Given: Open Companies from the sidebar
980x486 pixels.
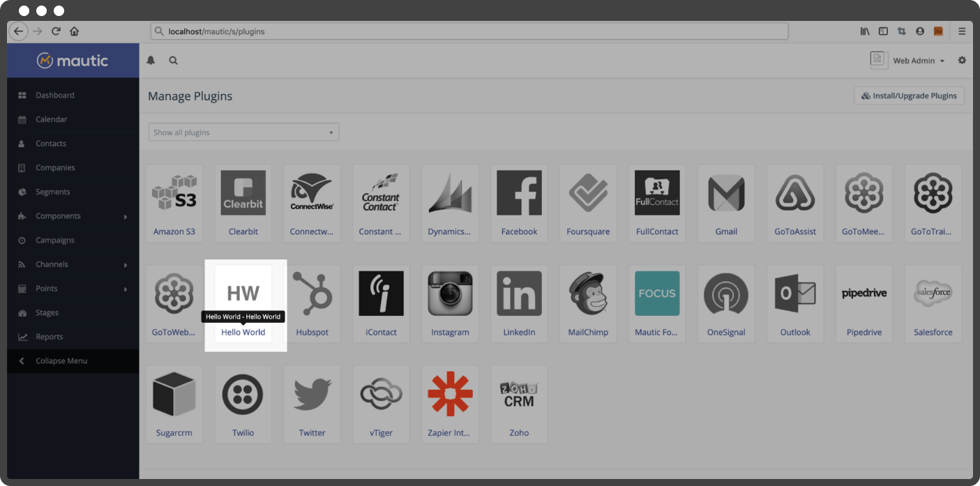Looking at the screenshot, I should pyautogui.click(x=73, y=168).
